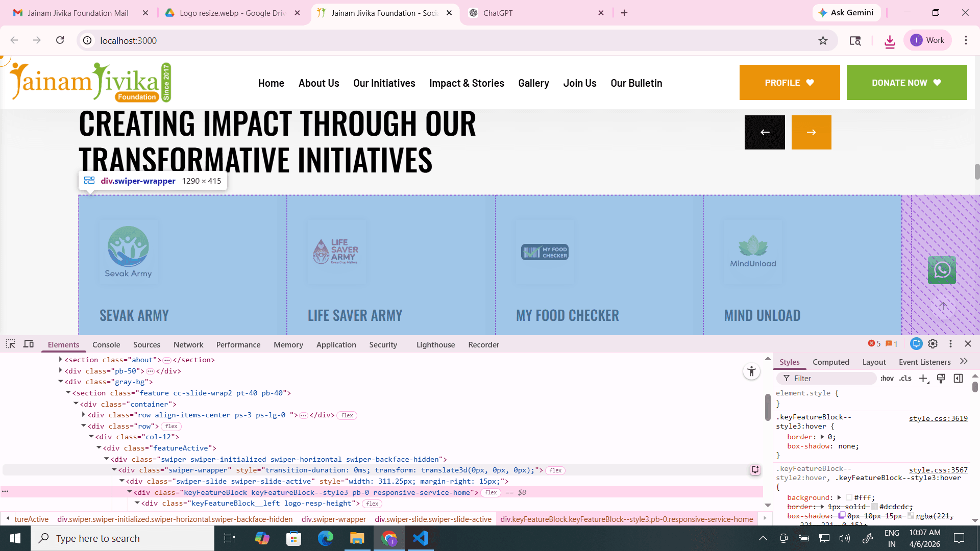Viewport: 980px width, 551px height.
Task: Open Visual Studio Code from taskbar
Action: point(421,538)
